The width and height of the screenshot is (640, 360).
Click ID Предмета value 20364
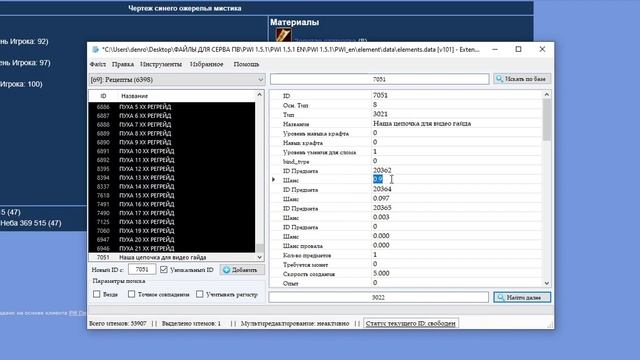(382, 189)
